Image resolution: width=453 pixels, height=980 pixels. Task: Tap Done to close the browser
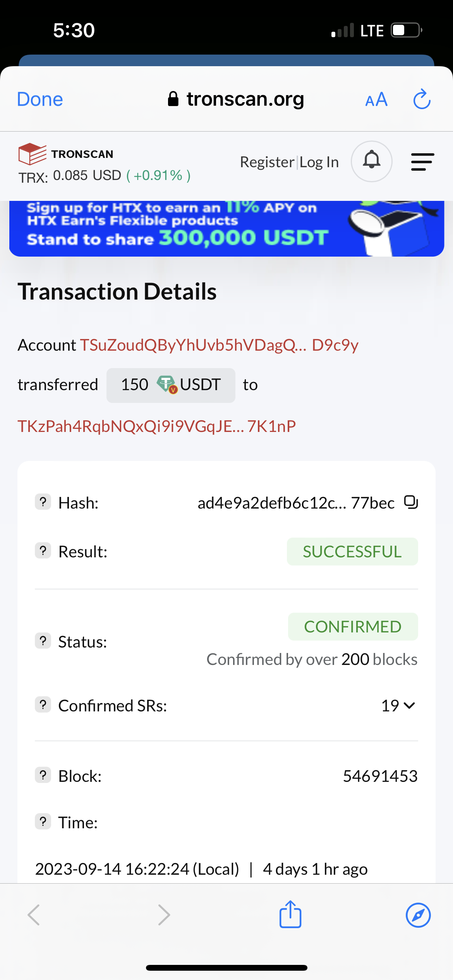pos(40,99)
